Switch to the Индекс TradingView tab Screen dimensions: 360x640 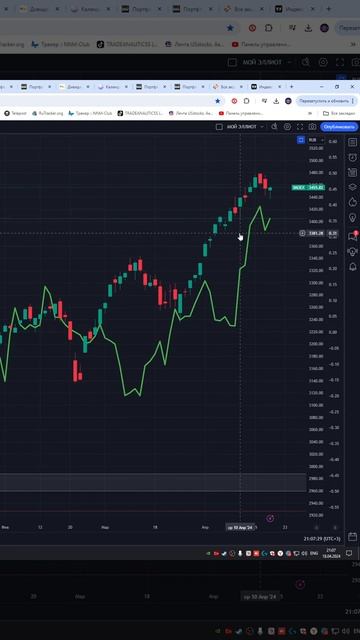pyautogui.click(x=266, y=87)
